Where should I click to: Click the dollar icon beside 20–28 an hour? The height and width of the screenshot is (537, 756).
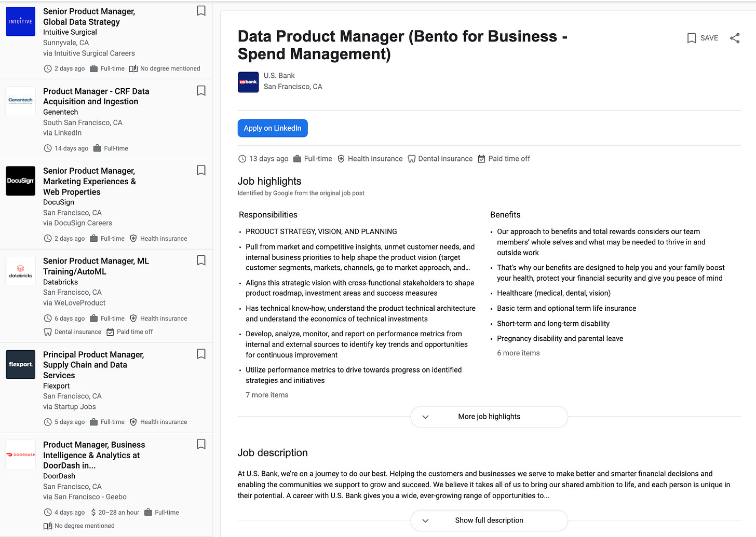click(x=93, y=513)
